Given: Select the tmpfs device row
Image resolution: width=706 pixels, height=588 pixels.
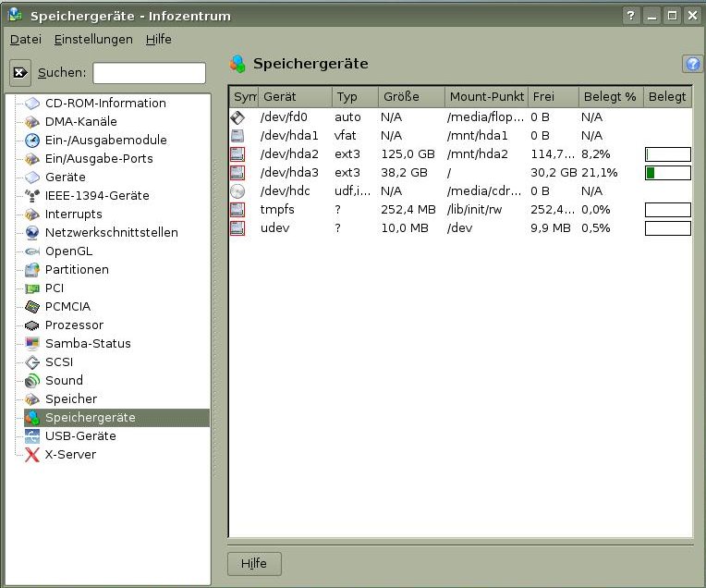Looking at the screenshot, I should pos(460,210).
